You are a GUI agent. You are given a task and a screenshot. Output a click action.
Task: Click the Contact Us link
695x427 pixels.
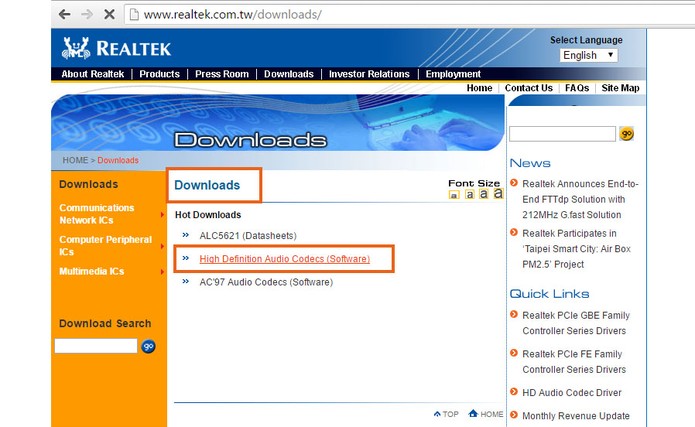point(529,88)
